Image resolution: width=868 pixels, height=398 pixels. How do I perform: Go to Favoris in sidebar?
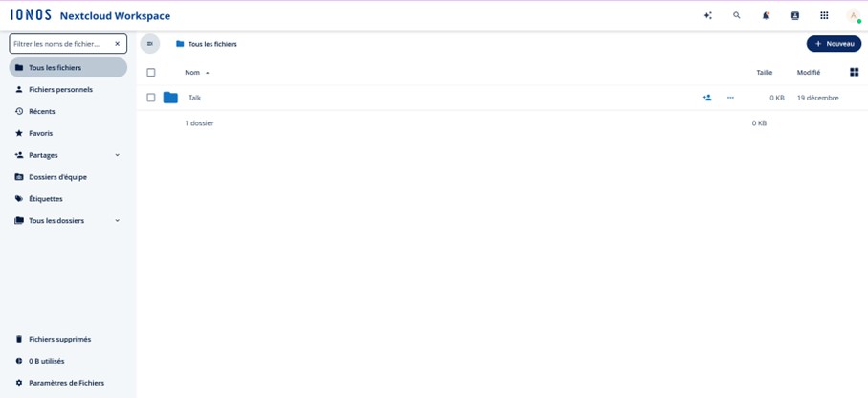pos(40,133)
